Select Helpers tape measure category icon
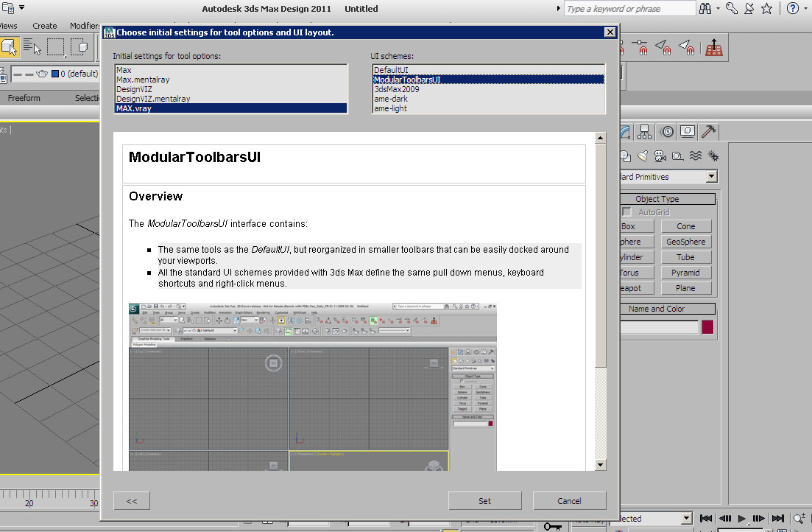The height and width of the screenshot is (532, 812). (677, 155)
